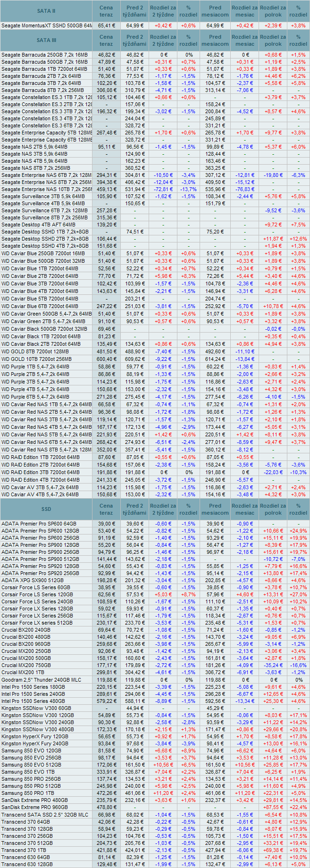
Task: Click WD Caviar Blue 2TB +8,3% difference
Action: [x=188, y=276]
